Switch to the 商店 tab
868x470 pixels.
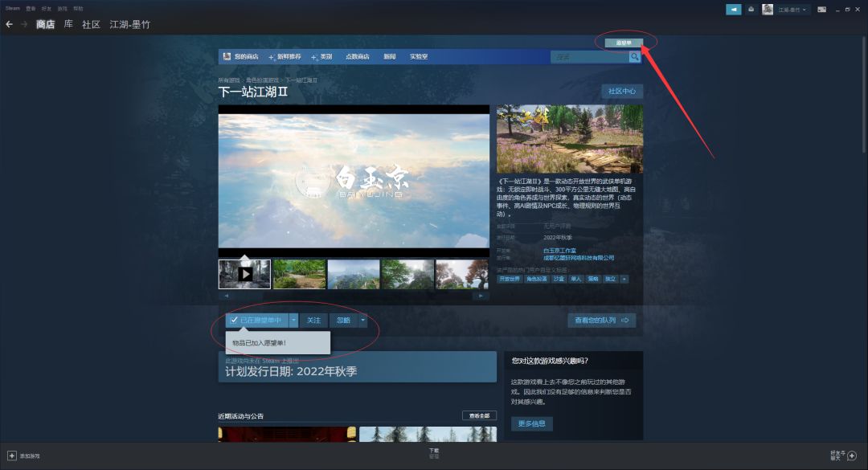pos(45,24)
